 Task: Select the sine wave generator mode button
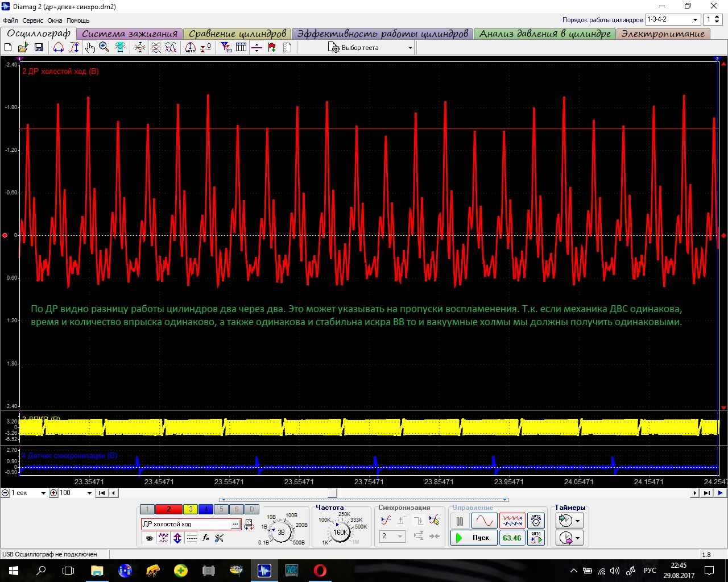(x=484, y=521)
